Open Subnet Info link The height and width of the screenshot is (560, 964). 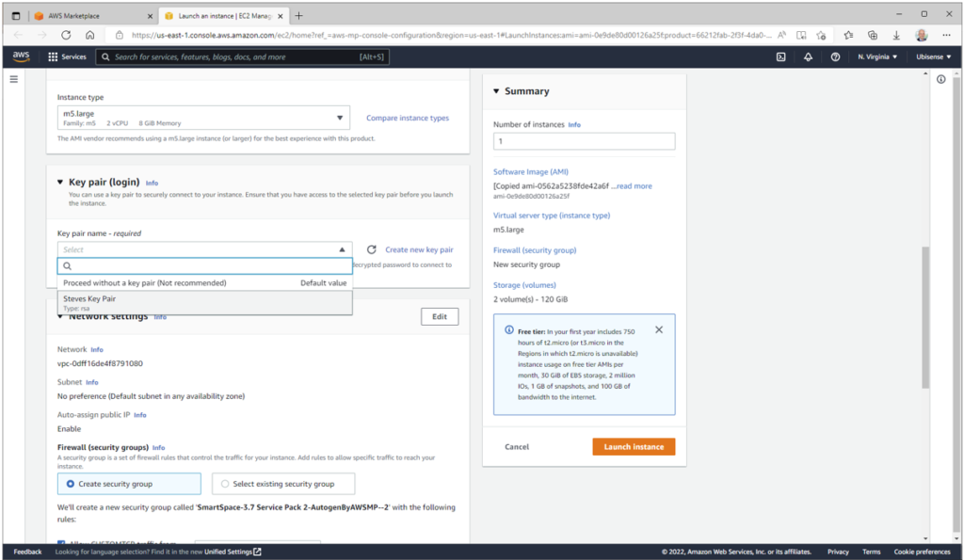92,382
